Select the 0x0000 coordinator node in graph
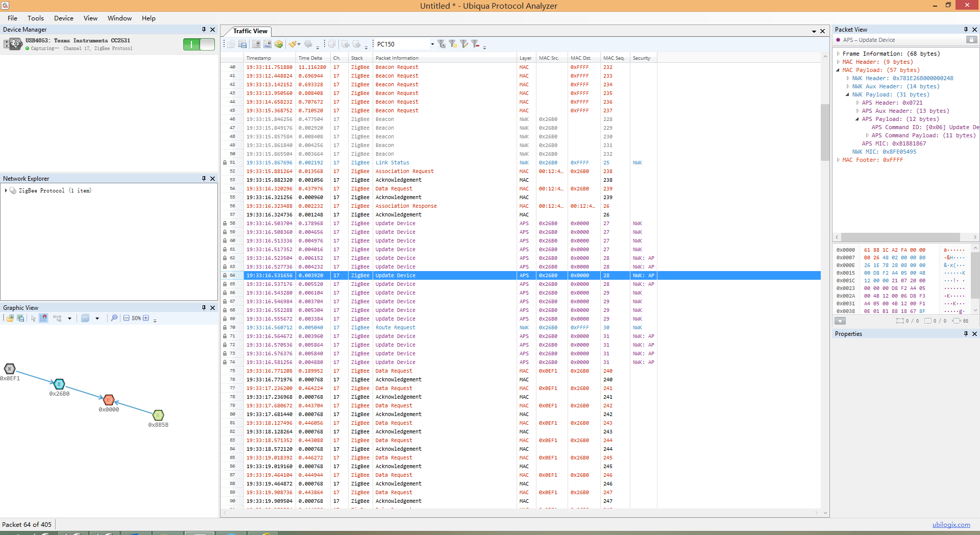Viewport: 980px width, 535px height. (x=109, y=400)
